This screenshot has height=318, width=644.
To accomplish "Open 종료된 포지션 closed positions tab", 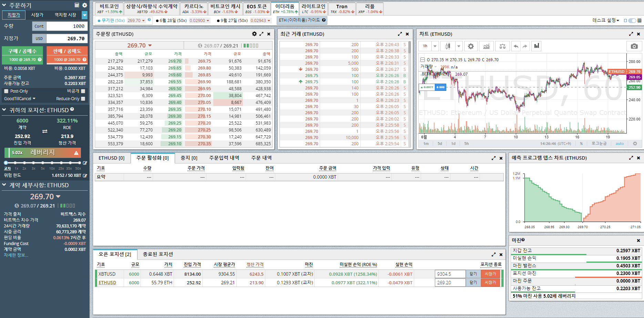I will [x=158, y=254].
